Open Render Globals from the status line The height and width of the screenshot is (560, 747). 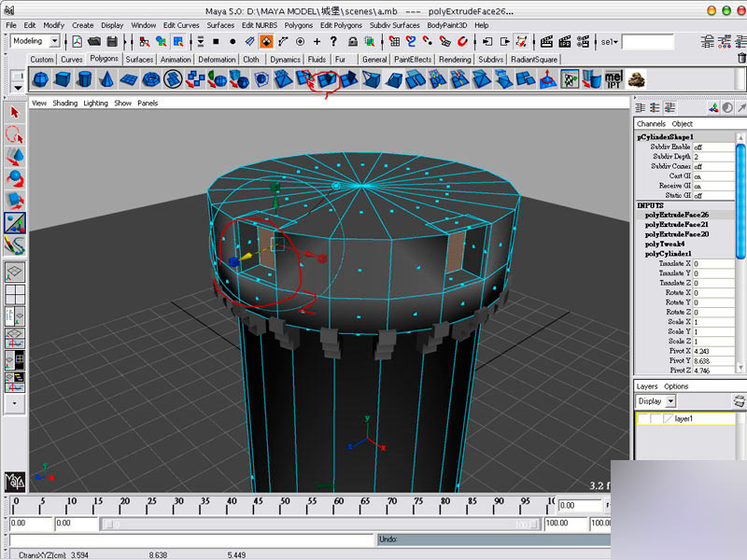tap(583, 42)
